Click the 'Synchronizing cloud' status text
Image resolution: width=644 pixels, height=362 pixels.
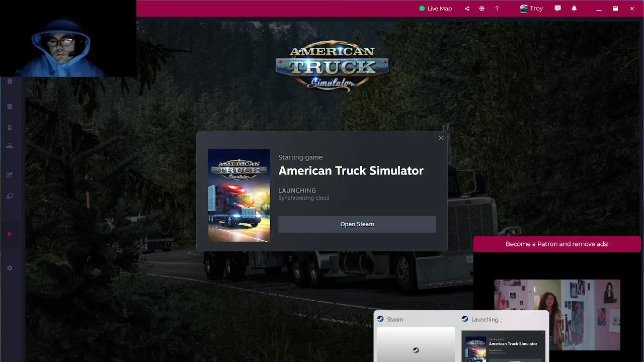point(303,198)
